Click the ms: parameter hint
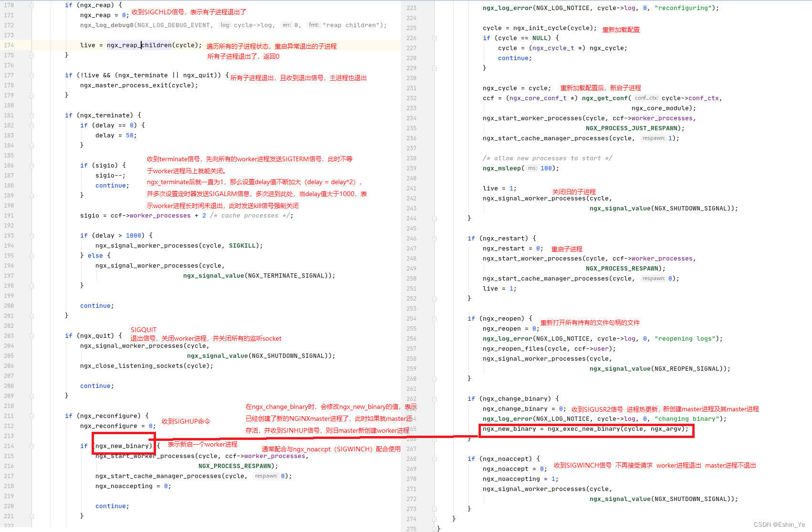The height and width of the screenshot is (532, 812). (x=532, y=168)
